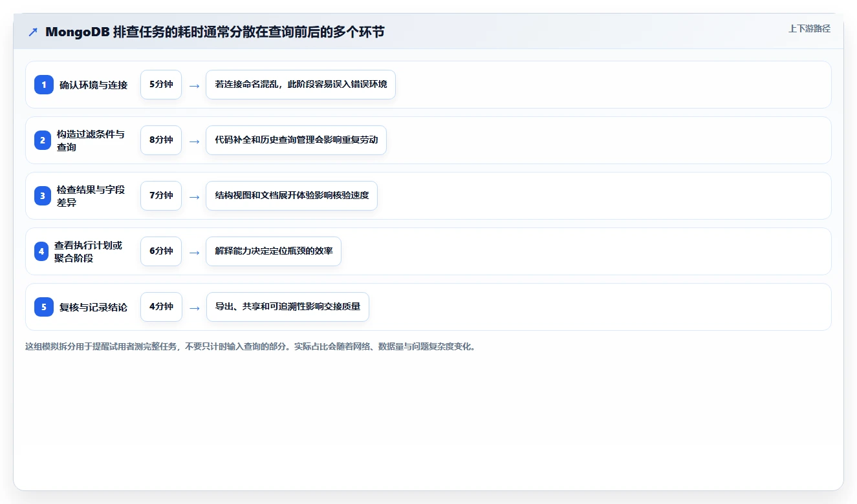Click the note 导出、共享和可追溯性影响交接质量
The height and width of the screenshot is (504, 857).
(288, 307)
